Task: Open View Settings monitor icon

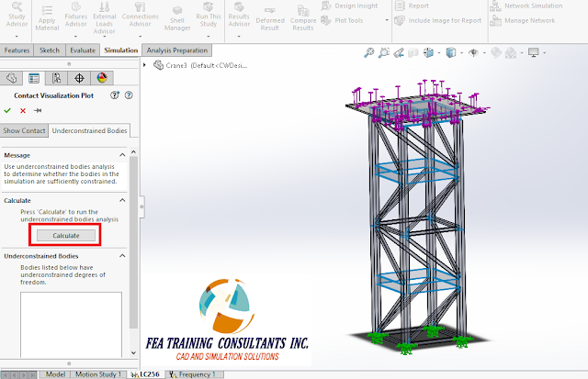Action: click(x=533, y=52)
